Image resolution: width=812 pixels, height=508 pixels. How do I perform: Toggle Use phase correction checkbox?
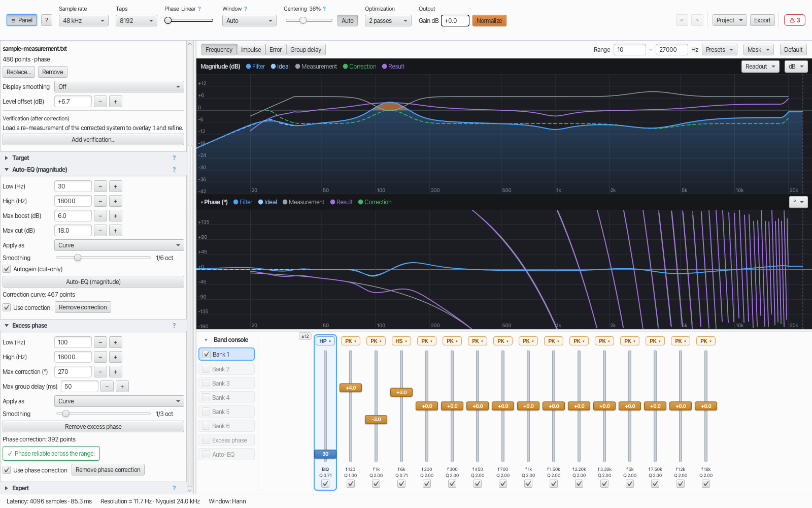coord(7,470)
